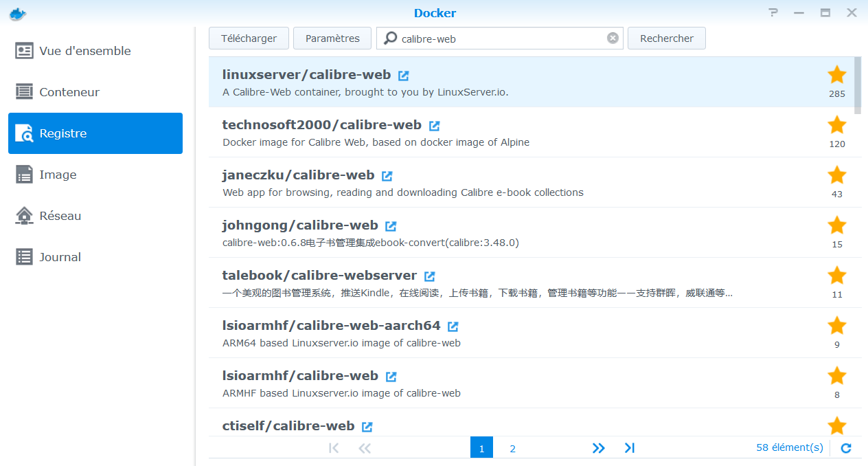Open Vue d'ensemble section
Image resolution: width=868 pixels, height=466 pixels.
(95, 51)
